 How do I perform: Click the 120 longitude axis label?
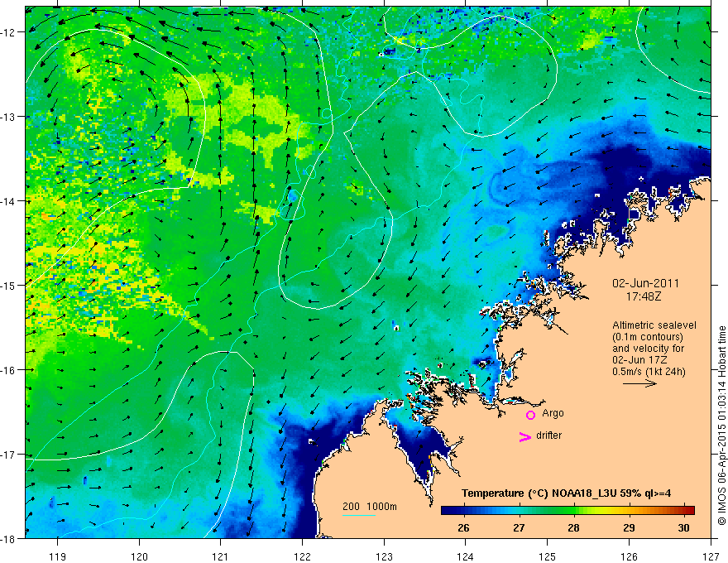pyautogui.click(x=139, y=556)
